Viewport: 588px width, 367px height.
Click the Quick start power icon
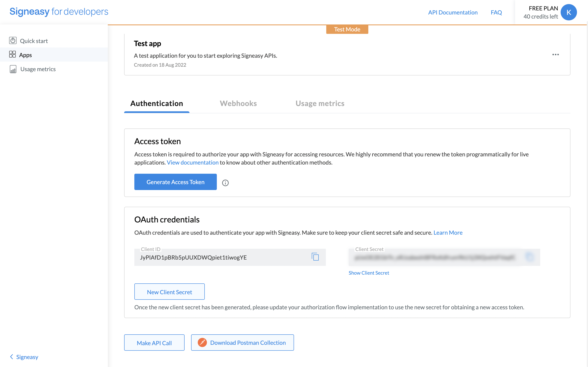[13, 41]
